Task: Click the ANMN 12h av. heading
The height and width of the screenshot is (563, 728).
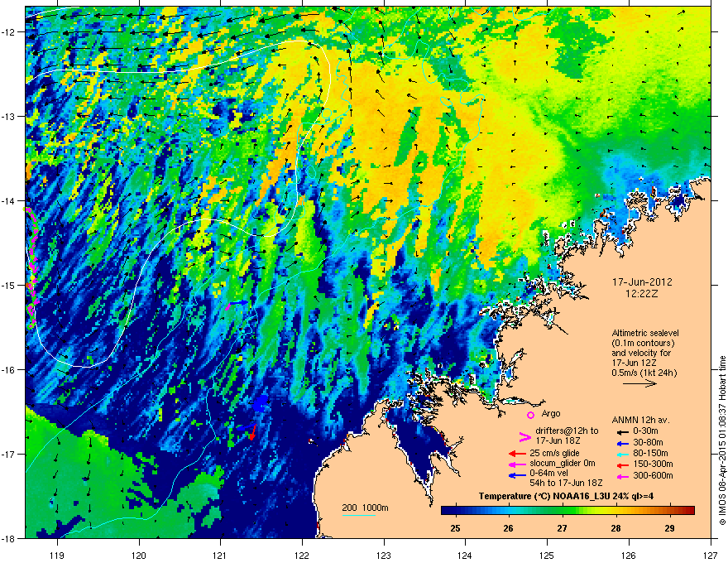Action: [x=640, y=420]
